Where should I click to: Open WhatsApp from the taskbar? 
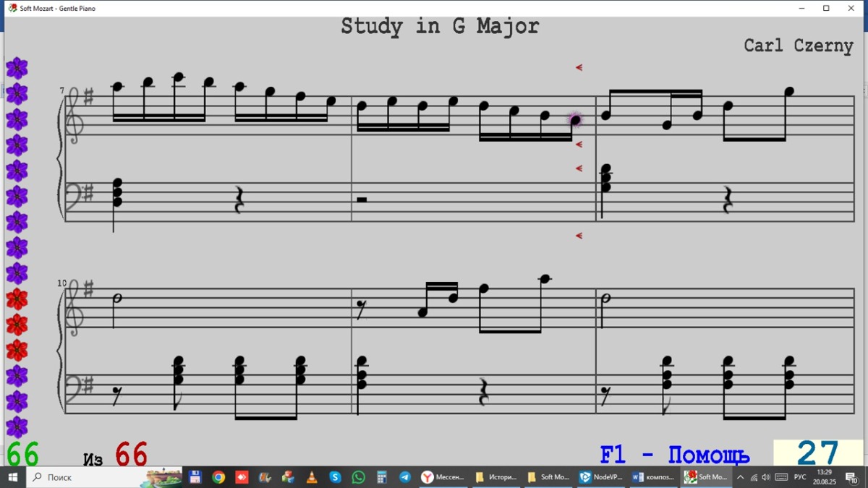click(359, 477)
